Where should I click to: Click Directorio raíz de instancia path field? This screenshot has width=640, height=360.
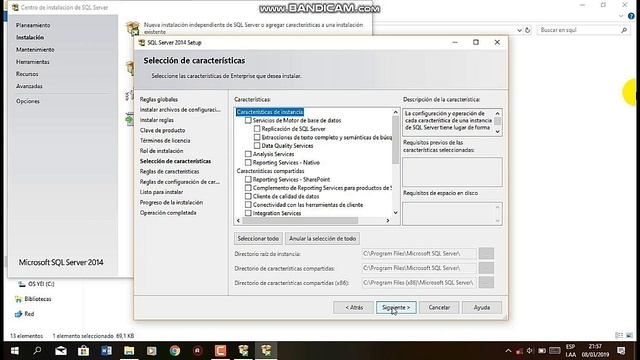coord(419,253)
